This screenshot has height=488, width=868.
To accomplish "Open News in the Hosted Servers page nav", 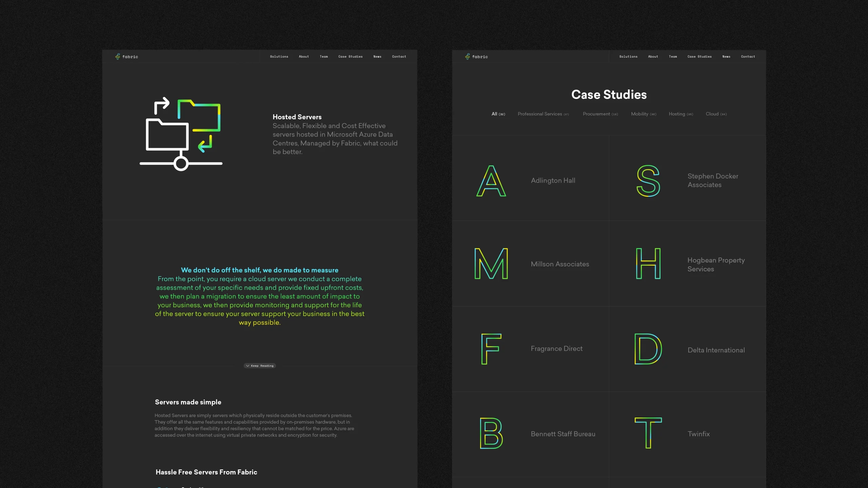I will [377, 57].
